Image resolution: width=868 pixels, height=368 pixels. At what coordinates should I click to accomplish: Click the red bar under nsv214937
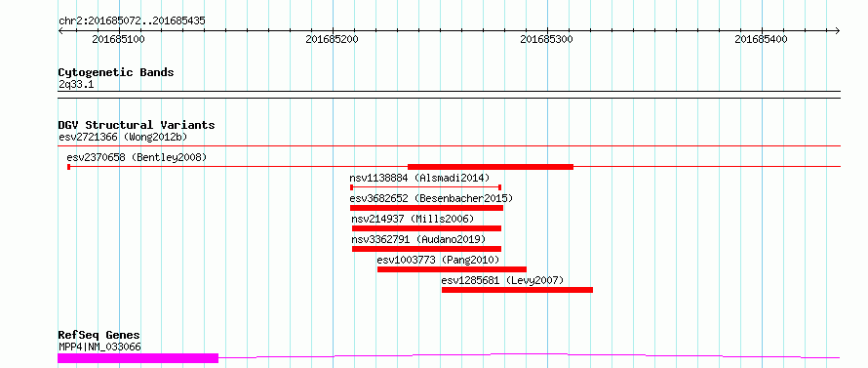point(426,228)
